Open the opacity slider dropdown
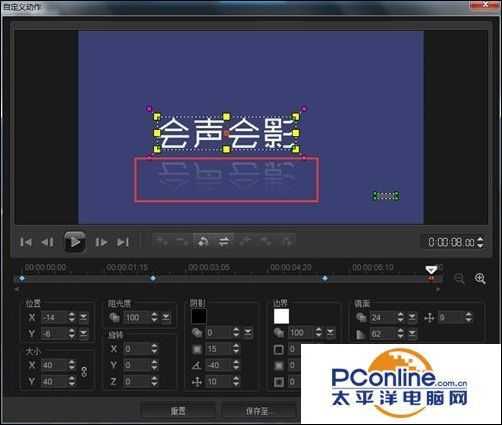The height and width of the screenshot is (425, 502). (166, 317)
